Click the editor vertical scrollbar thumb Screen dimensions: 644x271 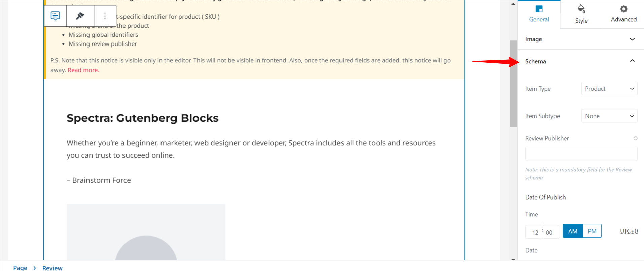tap(513, 84)
